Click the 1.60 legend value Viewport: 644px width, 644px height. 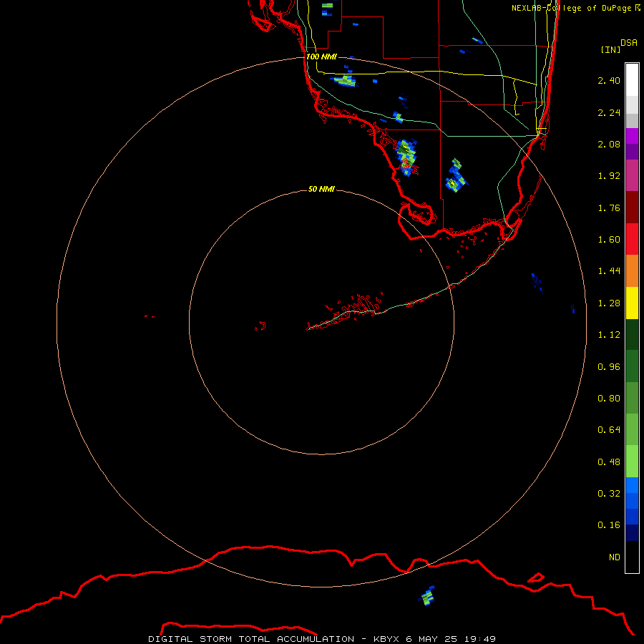coord(609,240)
